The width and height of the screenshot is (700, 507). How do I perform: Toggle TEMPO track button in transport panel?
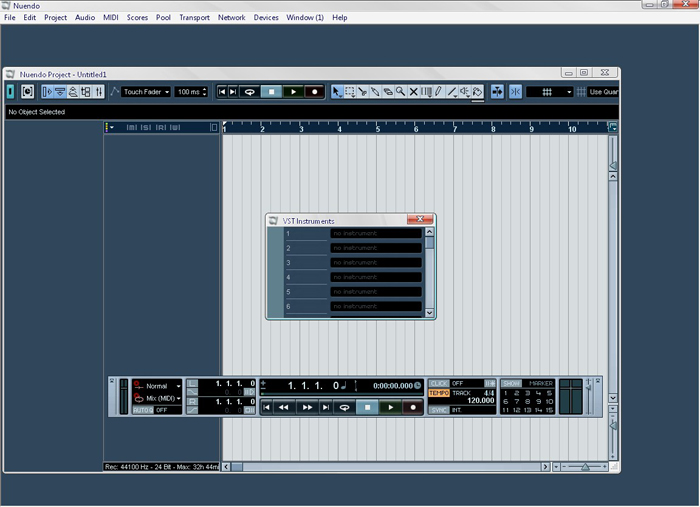[x=439, y=393]
